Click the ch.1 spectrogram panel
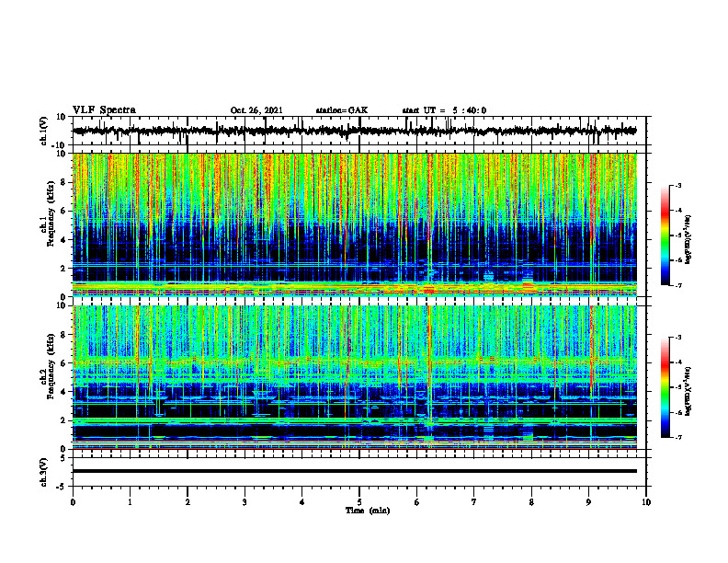The height and width of the screenshot is (563, 728). [x=355, y=224]
